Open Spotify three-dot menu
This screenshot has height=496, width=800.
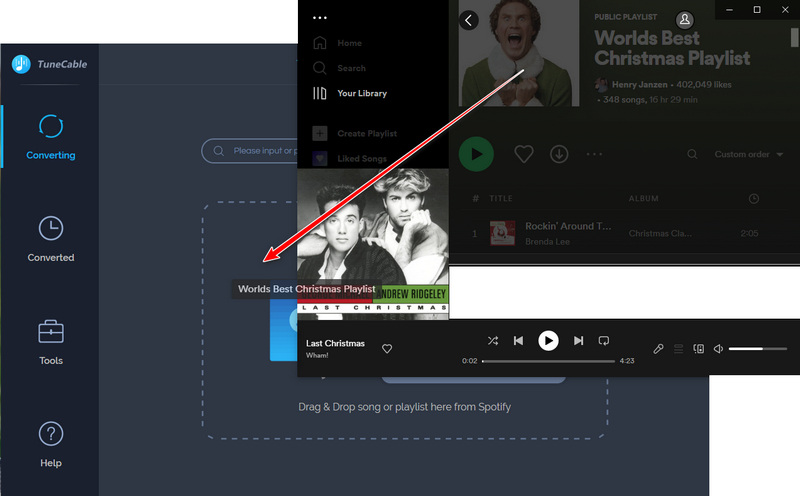[x=320, y=18]
